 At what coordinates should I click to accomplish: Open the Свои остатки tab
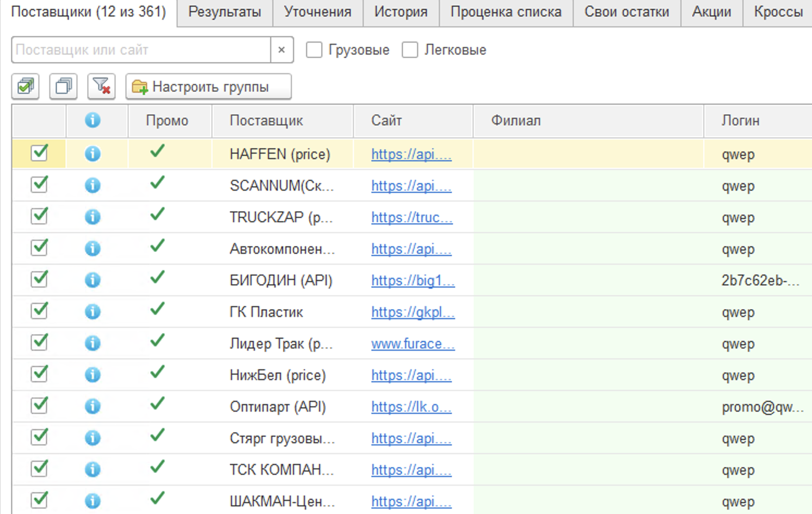click(x=627, y=12)
